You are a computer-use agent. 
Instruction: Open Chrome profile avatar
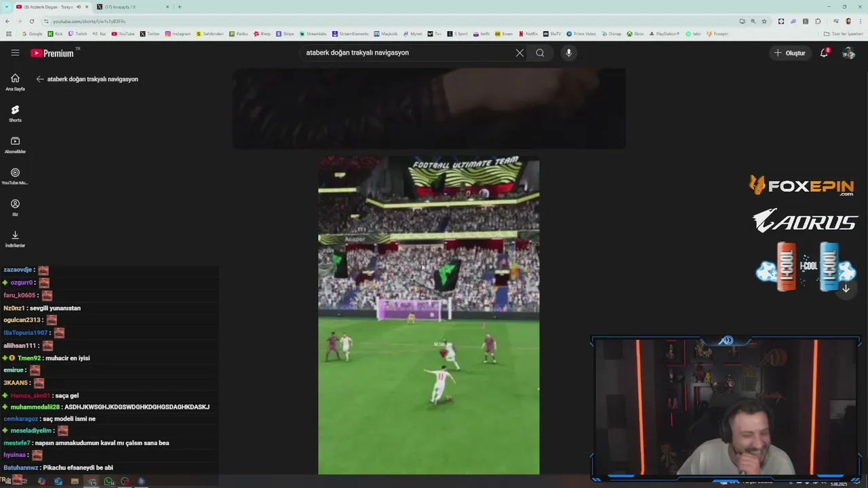[x=848, y=21]
